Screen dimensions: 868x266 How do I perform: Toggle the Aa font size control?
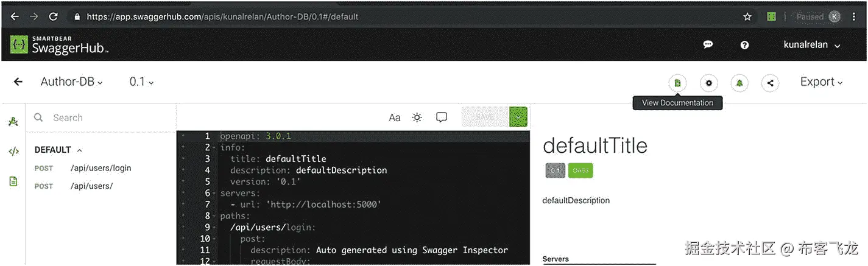point(395,117)
